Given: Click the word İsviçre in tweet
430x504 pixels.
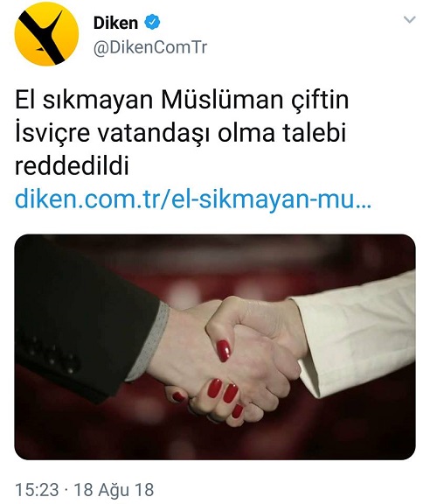Looking at the screenshot, I should [52, 133].
